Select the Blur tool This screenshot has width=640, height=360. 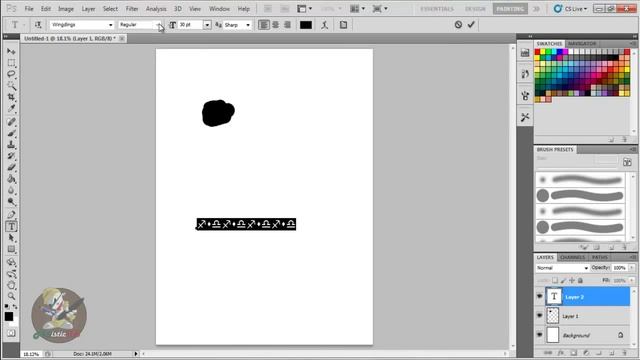[x=11, y=190]
